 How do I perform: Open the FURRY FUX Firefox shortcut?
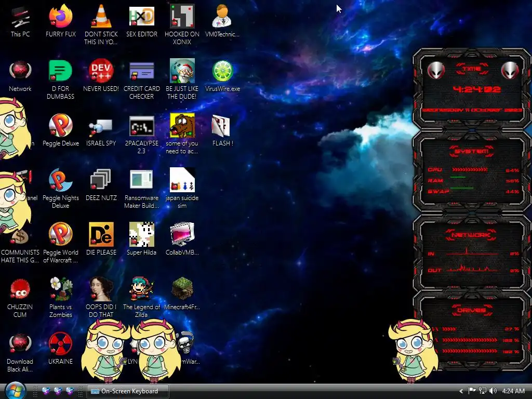tap(60, 17)
